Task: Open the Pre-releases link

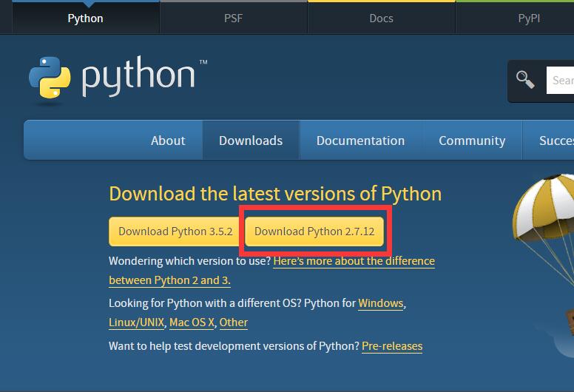Action: pos(392,346)
